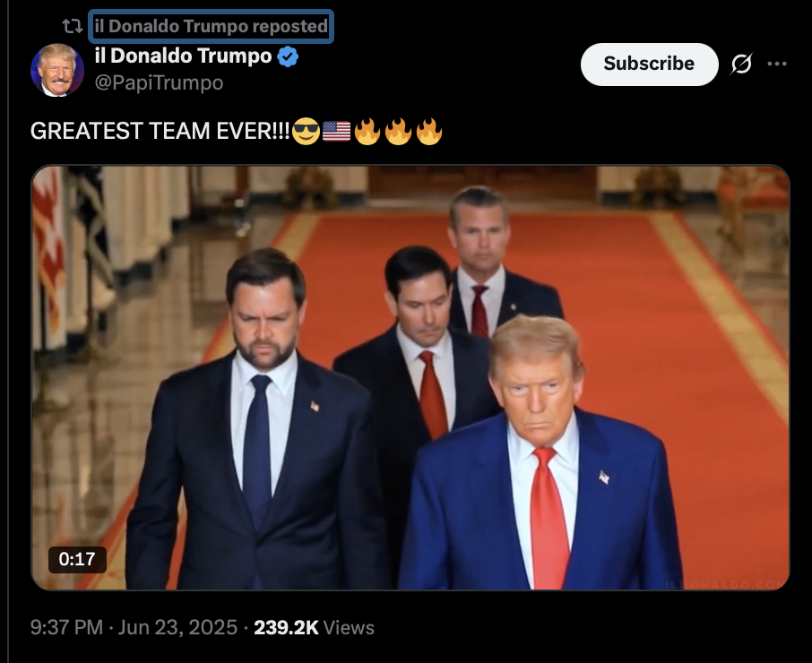Open the 9:37 PM post timestamp

coord(67,627)
